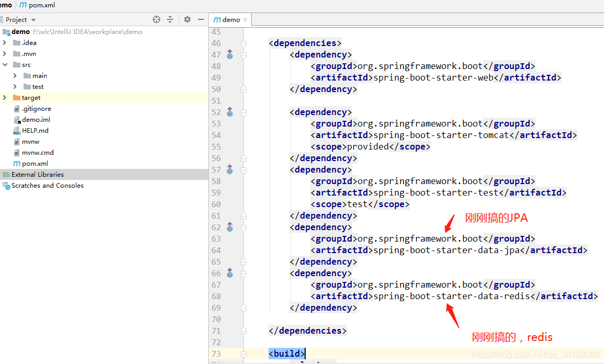Screen dimensions: 604x364
Task: Select pom.xml in the project tree
Action: [x=35, y=163]
